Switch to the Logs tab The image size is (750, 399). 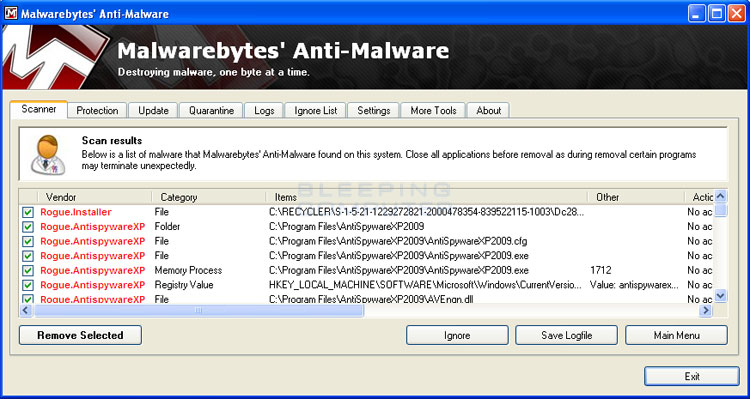pyautogui.click(x=264, y=111)
